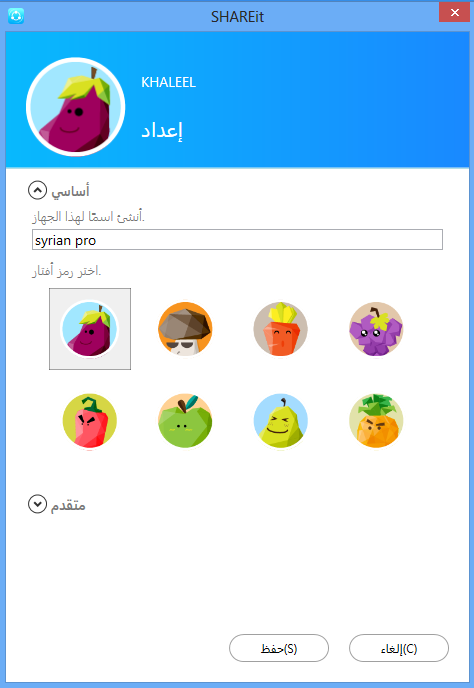
Task: Close the SHAREit settings window
Action: 454,12
